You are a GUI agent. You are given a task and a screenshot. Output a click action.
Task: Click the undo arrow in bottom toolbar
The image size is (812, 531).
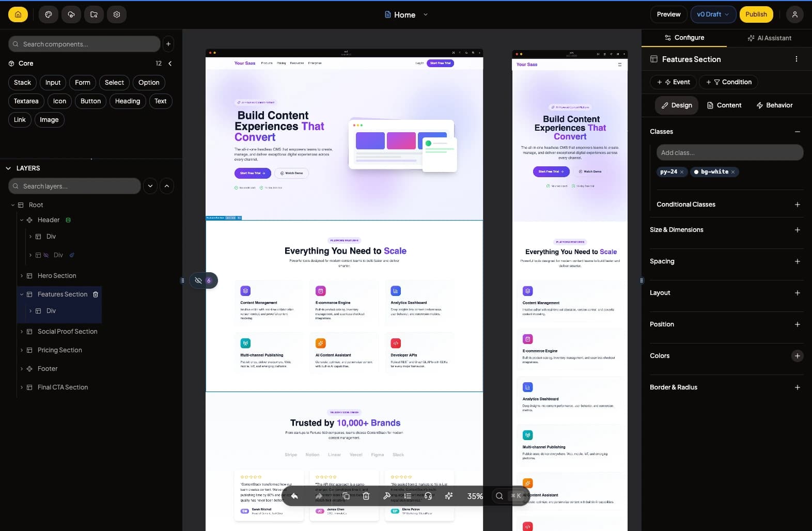pyautogui.click(x=294, y=496)
